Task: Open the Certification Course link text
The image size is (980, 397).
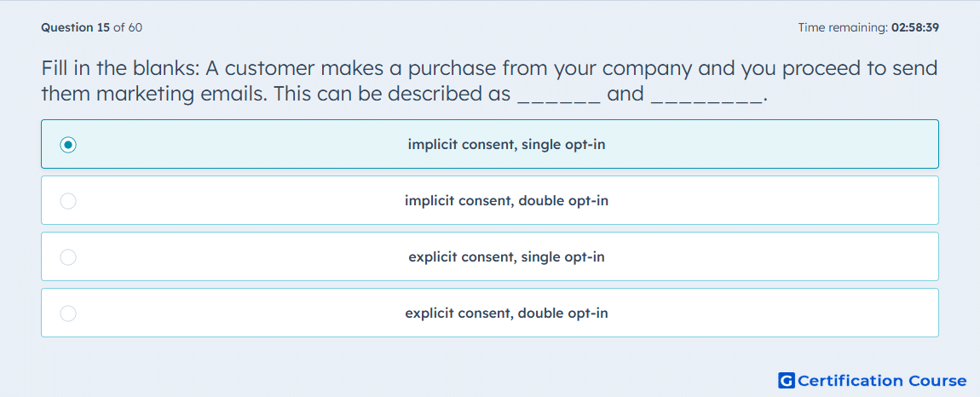Action: click(x=882, y=380)
